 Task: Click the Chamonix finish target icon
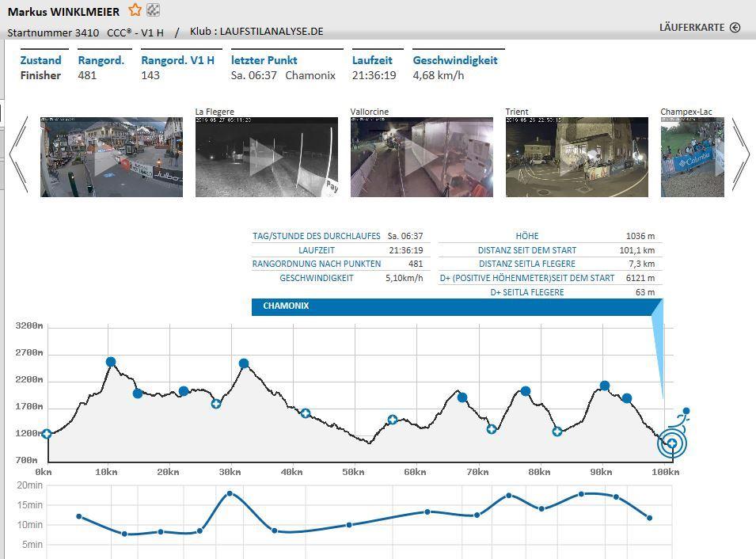pos(672,443)
